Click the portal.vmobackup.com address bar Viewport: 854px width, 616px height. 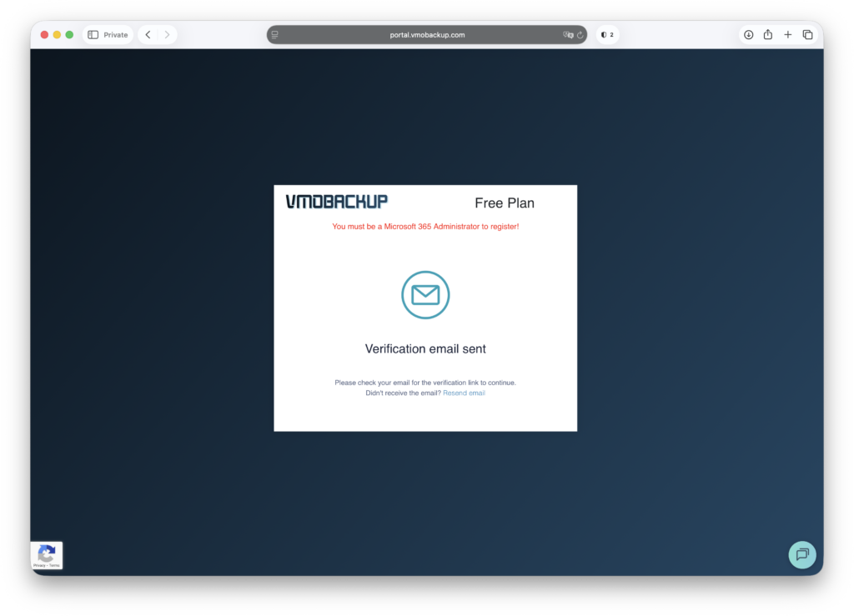[x=427, y=35]
